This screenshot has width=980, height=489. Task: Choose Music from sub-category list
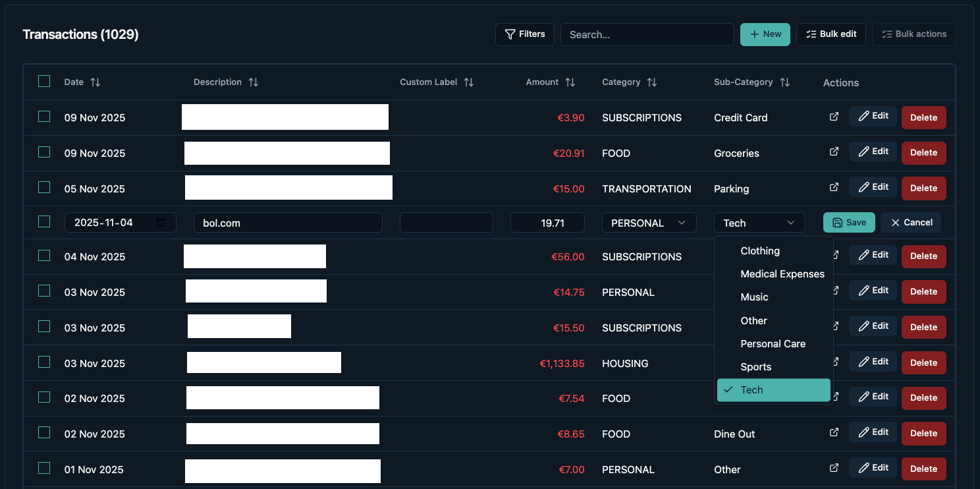[774, 297]
